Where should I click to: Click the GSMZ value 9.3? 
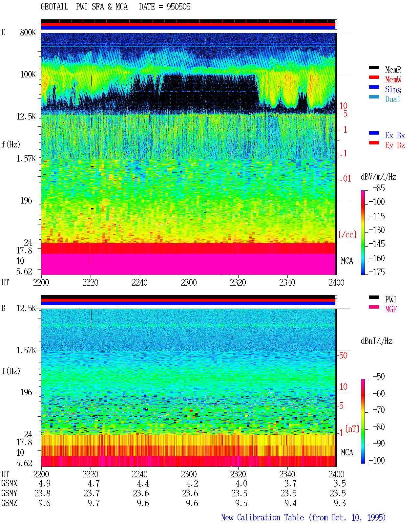(340, 503)
